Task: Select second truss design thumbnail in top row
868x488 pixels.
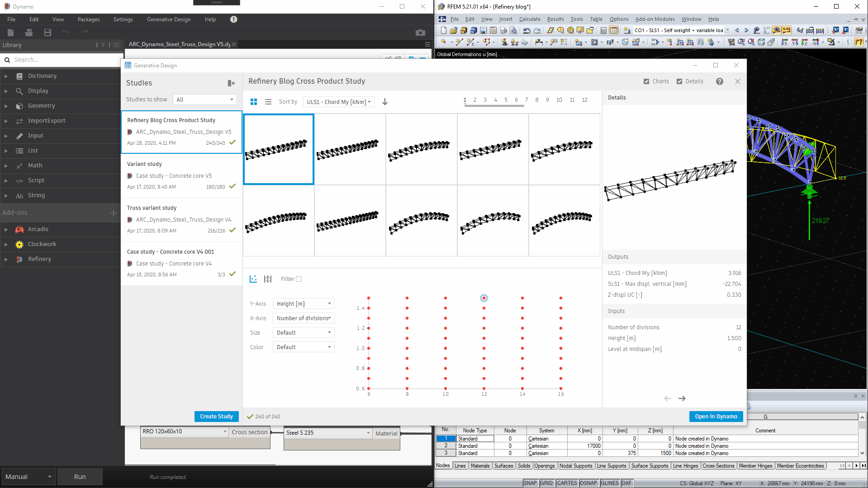Action: point(350,149)
